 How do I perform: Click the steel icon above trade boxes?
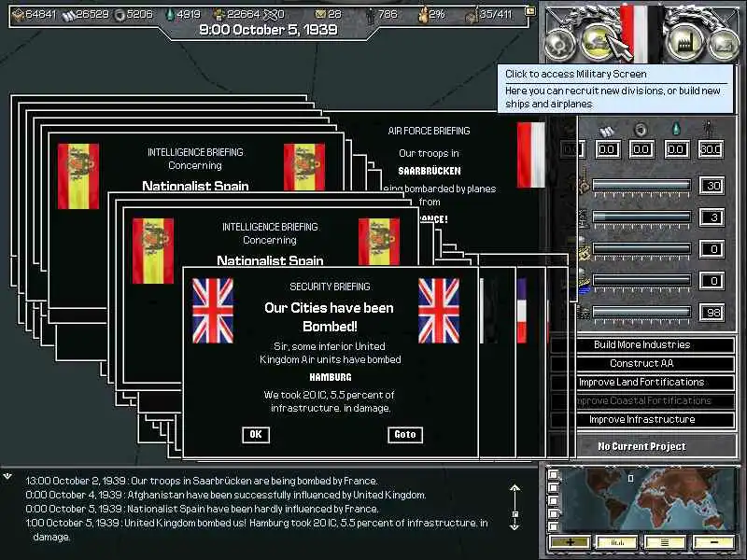tap(607, 131)
